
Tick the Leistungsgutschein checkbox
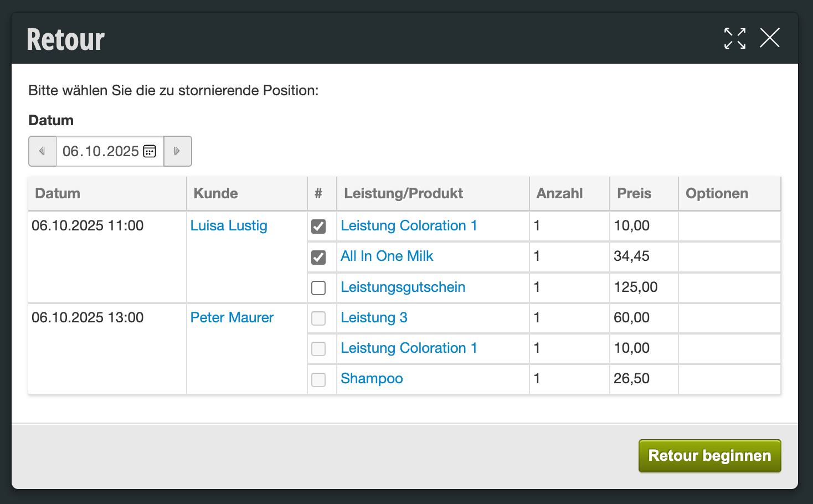click(318, 288)
